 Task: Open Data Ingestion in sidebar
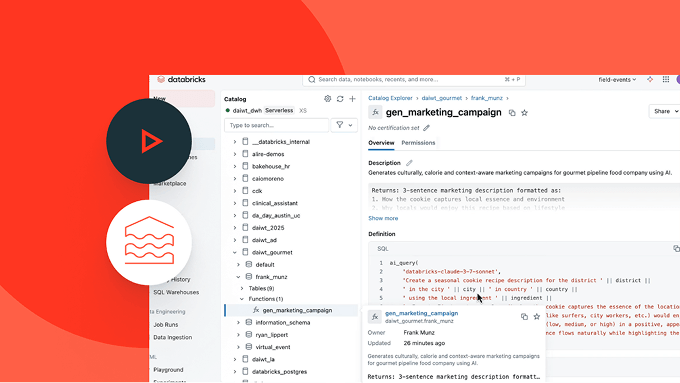click(173, 337)
